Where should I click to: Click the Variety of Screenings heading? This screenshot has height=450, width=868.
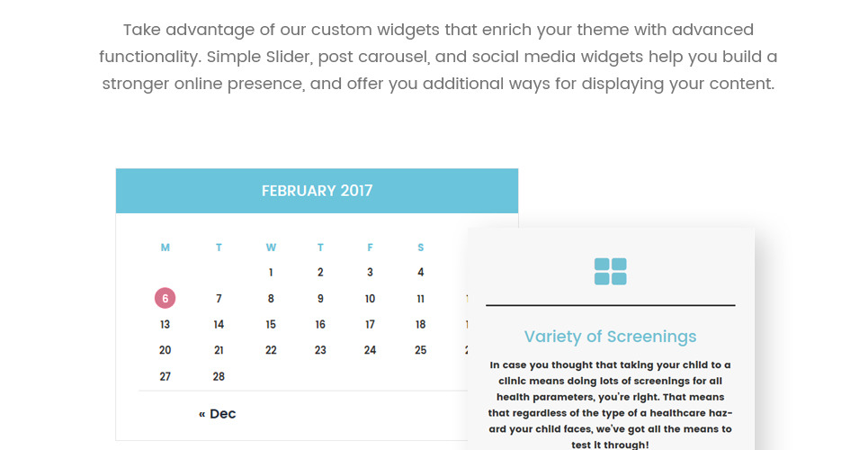tap(610, 337)
